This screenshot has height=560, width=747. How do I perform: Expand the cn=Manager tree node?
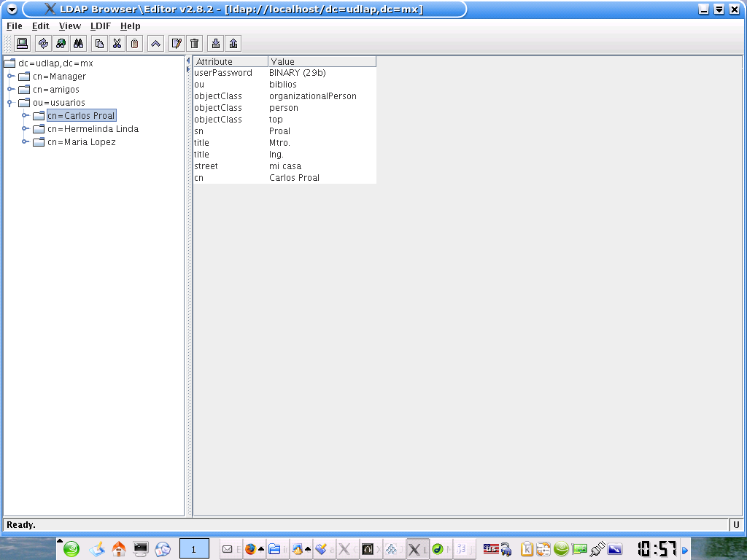10,77
